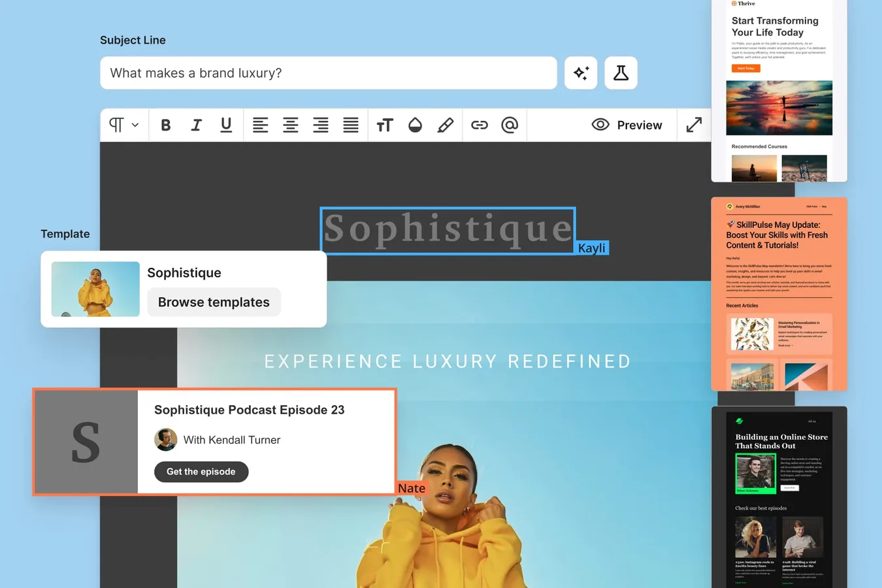Open A/B testing with the flask icon
882x588 pixels.
[620, 73]
